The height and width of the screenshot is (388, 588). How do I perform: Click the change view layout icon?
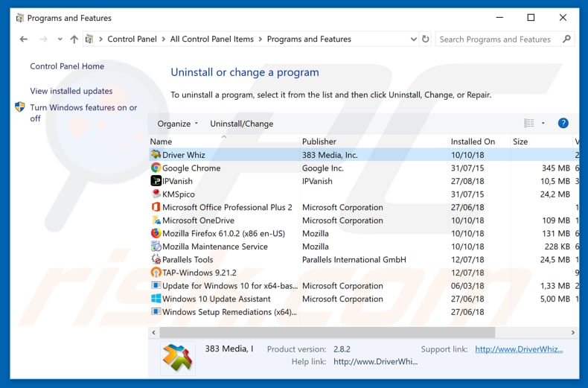(x=528, y=123)
